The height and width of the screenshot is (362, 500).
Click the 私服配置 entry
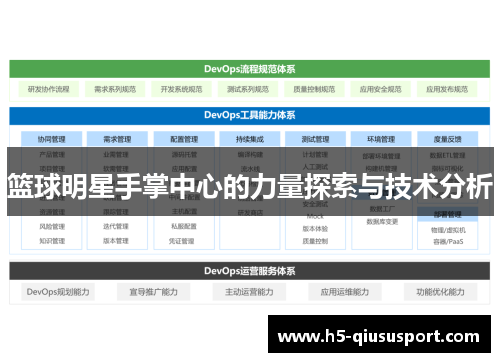pos(184,226)
